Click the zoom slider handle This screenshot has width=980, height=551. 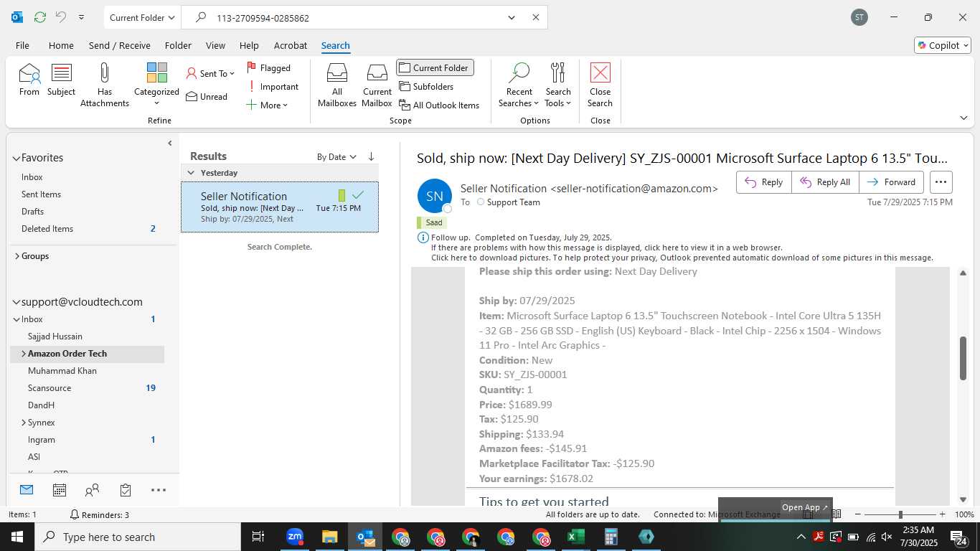[x=900, y=514]
